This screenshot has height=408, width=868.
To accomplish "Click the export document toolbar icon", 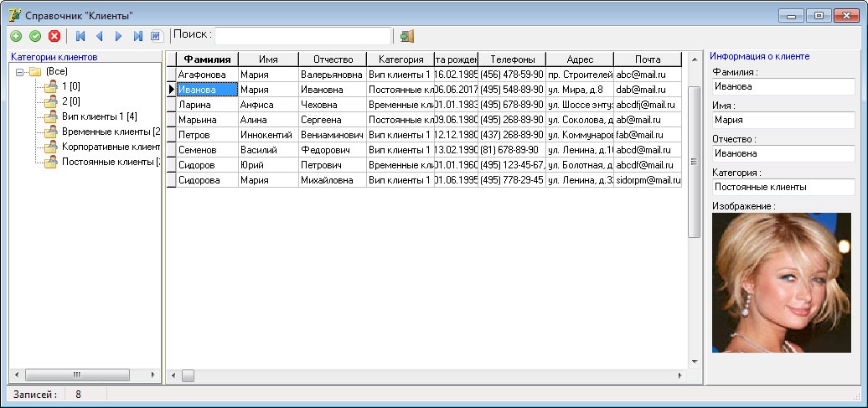I will 155,36.
